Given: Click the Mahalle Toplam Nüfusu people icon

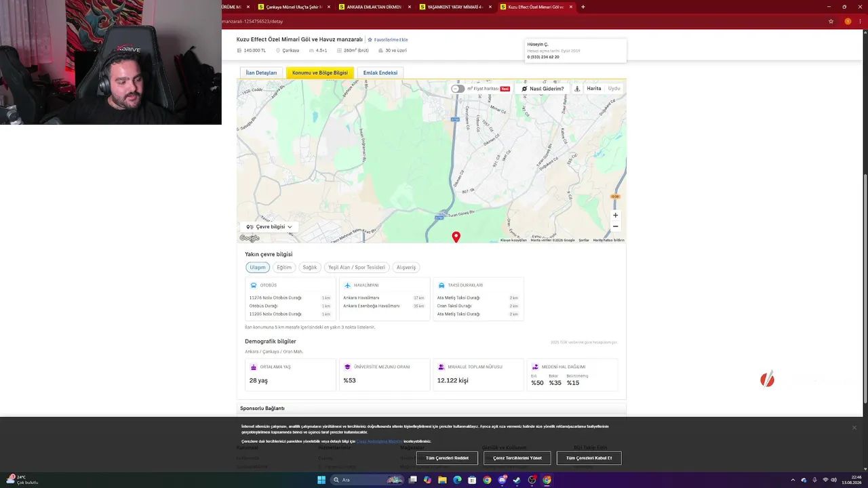Looking at the screenshot, I should (441, 367).
